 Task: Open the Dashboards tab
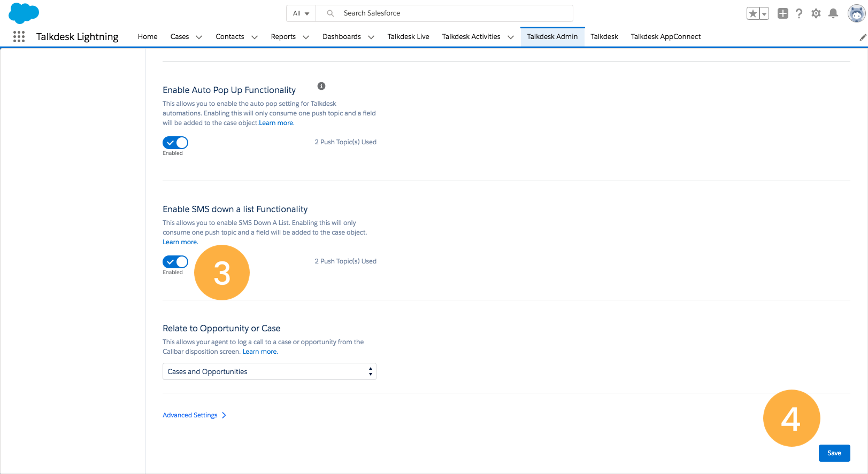[342, 37]
